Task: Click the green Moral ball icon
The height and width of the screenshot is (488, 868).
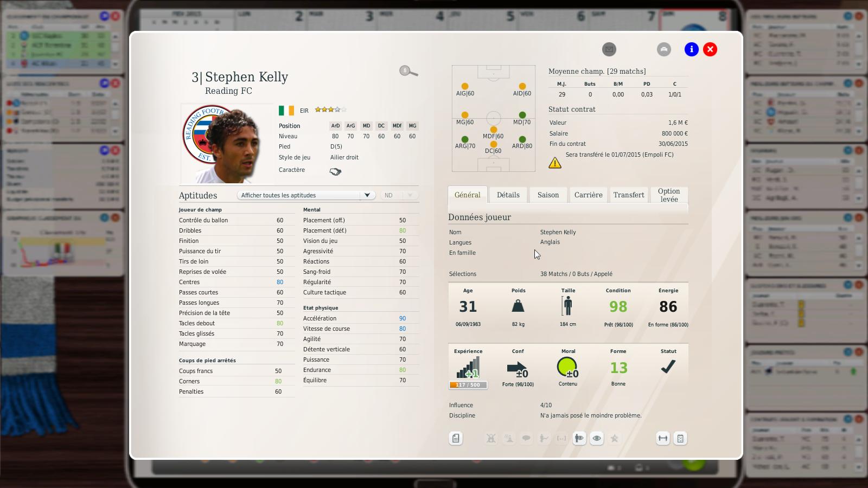Action: coord(567,368)
